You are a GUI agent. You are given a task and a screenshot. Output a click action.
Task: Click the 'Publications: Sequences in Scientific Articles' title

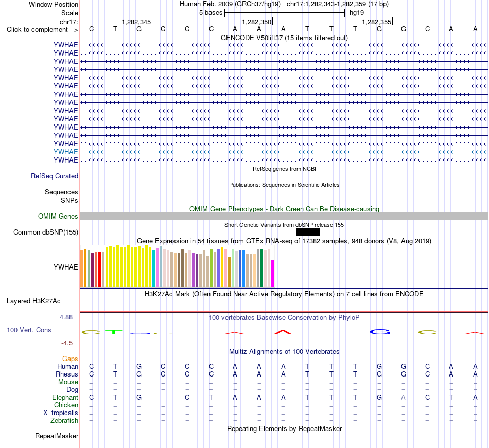tap(284, 185)
